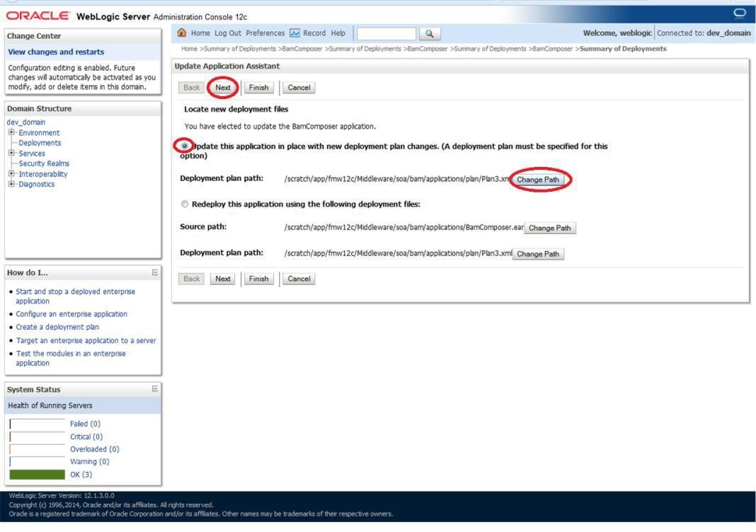Click Change Path for redeploy plan path

pyautogui.click(x=538, y=254)
